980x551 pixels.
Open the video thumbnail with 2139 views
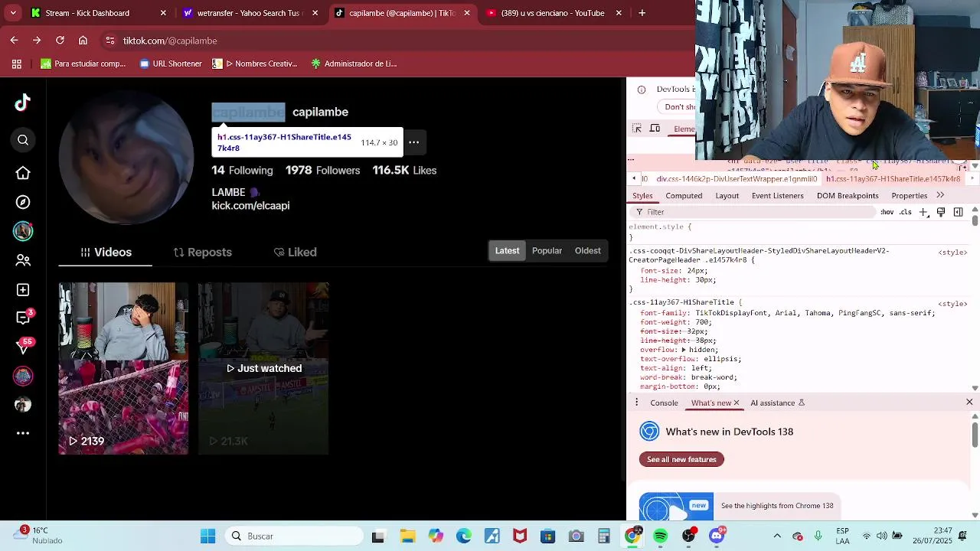[123, 369]
